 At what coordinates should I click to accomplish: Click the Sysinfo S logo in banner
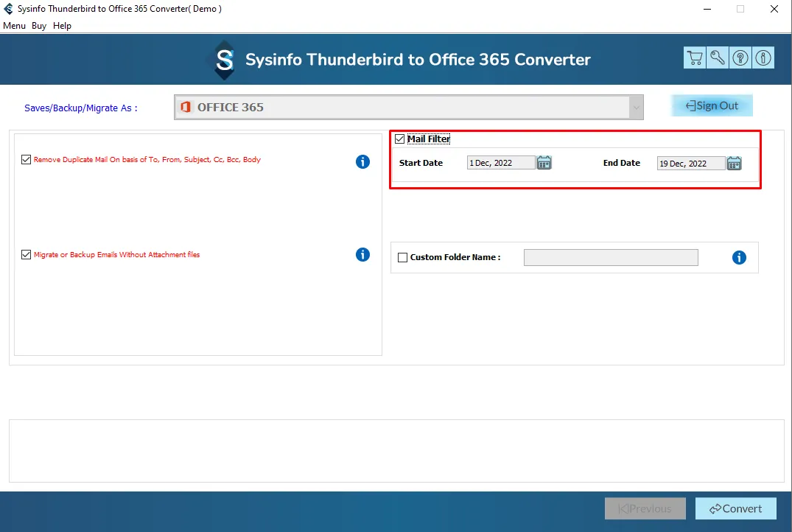[x=224, y=60]
